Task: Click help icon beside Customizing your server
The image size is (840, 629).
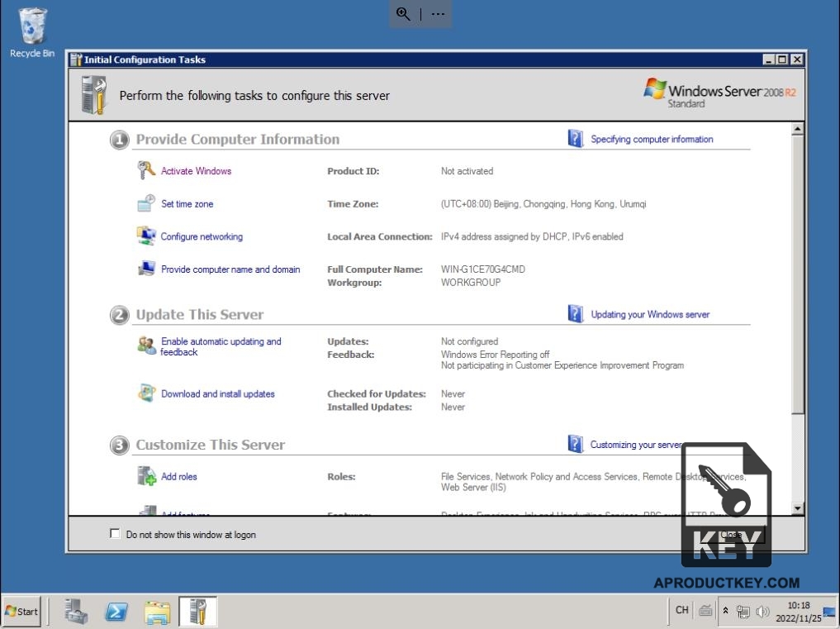Action: (x=576, y=444)
